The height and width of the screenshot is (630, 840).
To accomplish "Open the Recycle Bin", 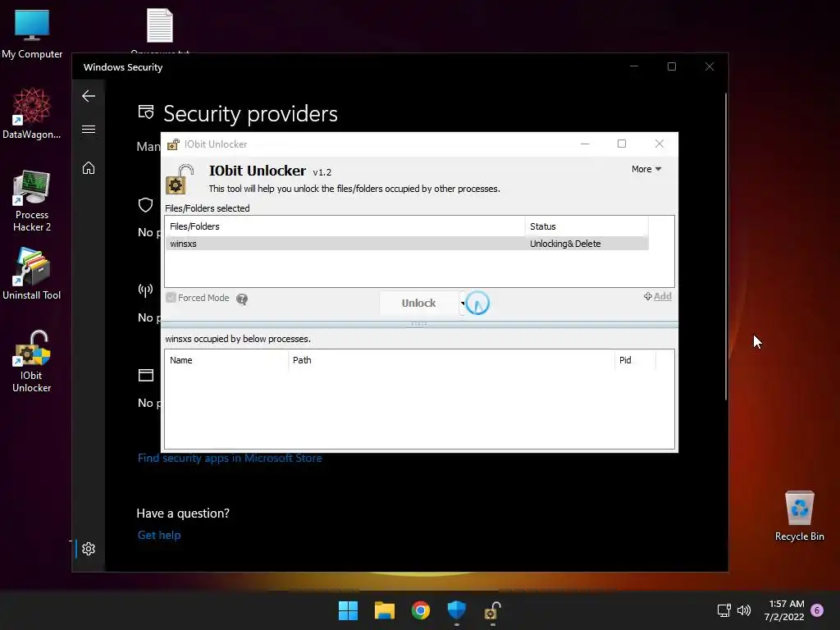I will click(x=799, y=516).
